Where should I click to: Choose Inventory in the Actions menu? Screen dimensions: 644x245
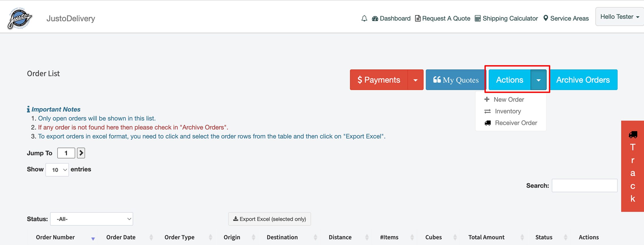point(508,111)
